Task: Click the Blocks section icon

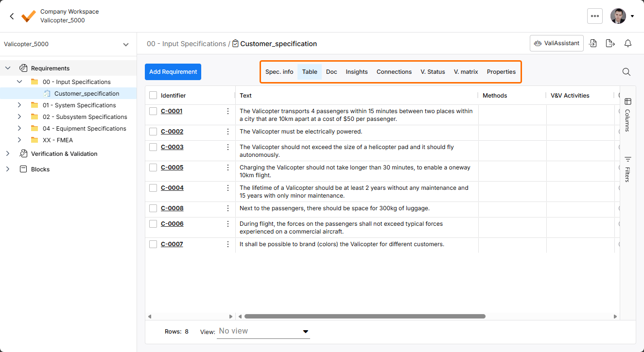Action: click(x=23, y=169)
